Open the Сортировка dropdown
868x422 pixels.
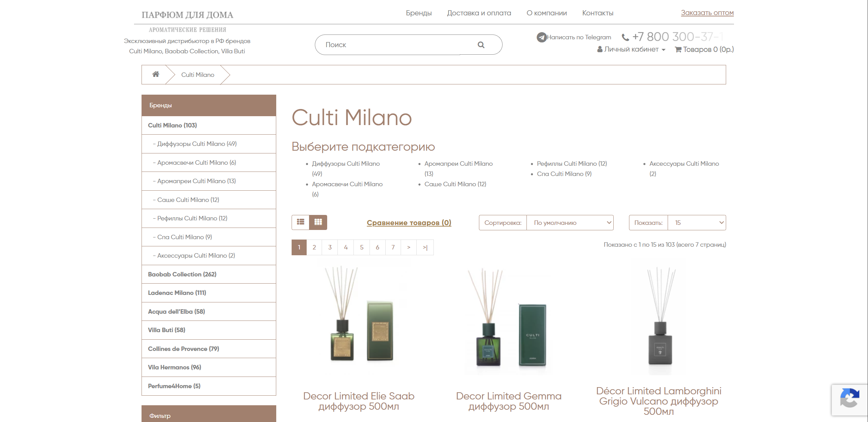pos(570,223)
